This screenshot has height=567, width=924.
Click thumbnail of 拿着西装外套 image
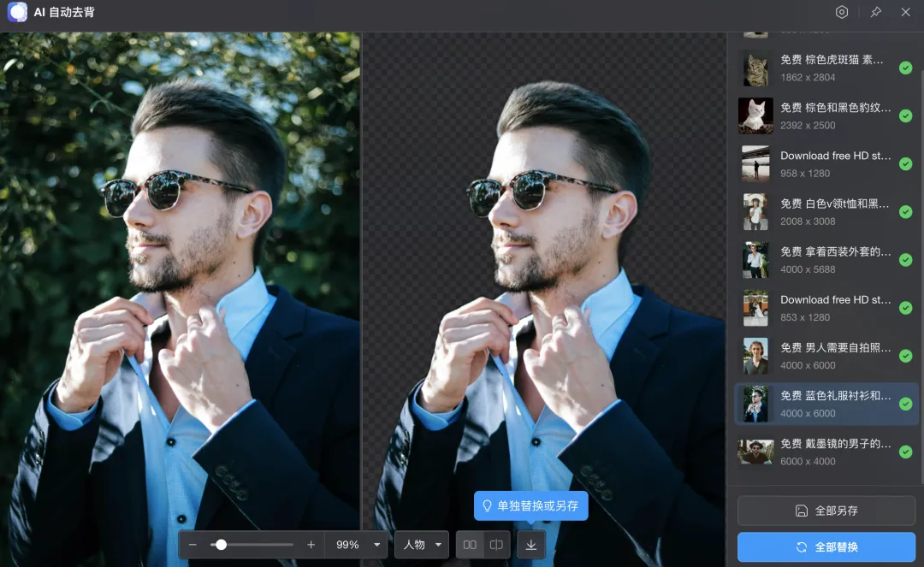(755, 260)
